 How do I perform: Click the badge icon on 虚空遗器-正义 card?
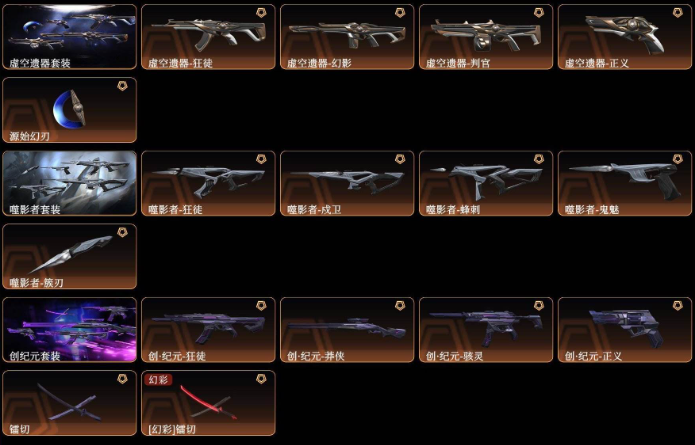(x=678, y=13)
